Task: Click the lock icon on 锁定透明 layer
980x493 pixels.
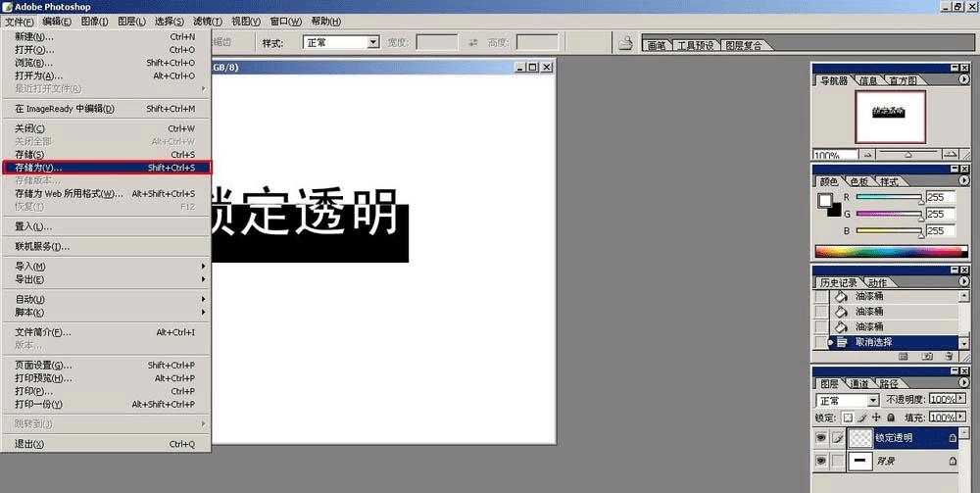Action: coord(953,438)
